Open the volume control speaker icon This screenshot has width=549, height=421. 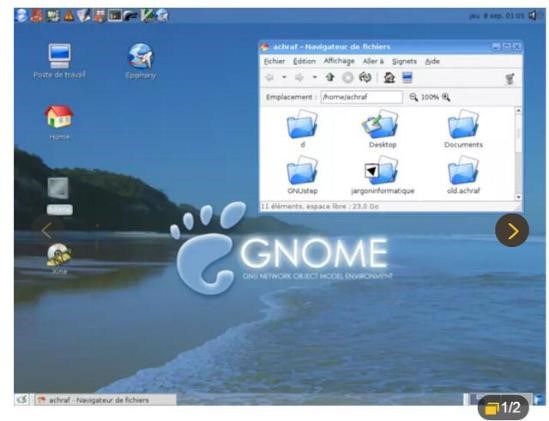tap(533, 15)
